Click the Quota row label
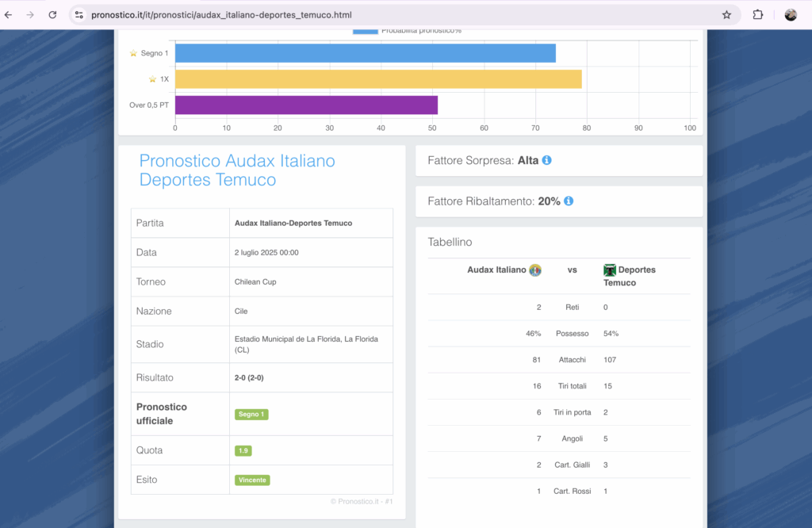Screen dimensions: 812x528 pyautogui.click(x=149, y=450)
